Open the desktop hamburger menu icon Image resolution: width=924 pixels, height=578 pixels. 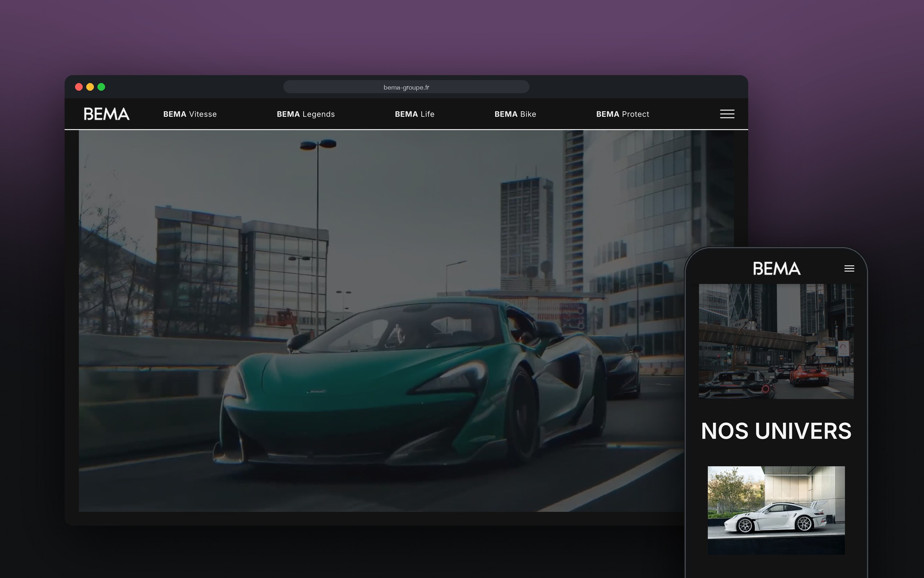(727, 114)
